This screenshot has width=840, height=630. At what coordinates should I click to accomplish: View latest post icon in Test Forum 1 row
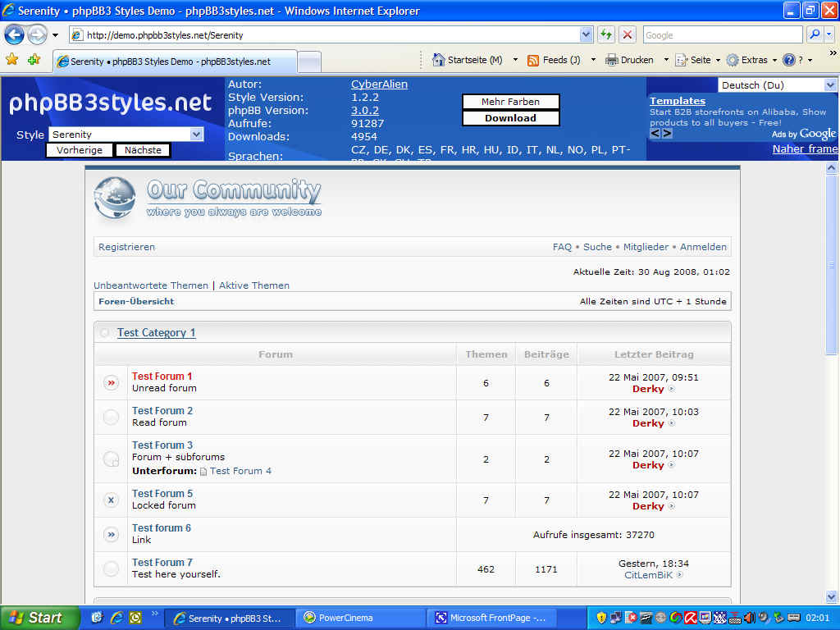click(x=671, y=389)
